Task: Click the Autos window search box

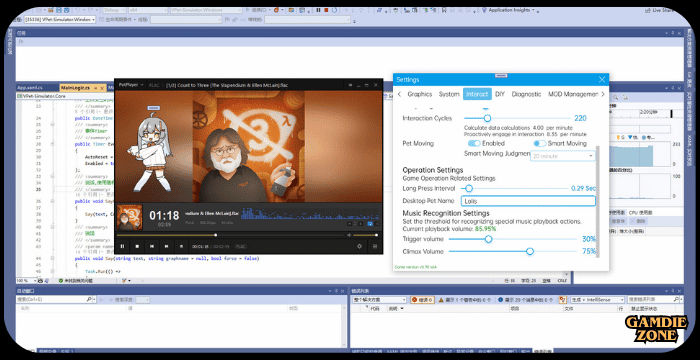Action: pyautogui.click(x=55, y=299)
